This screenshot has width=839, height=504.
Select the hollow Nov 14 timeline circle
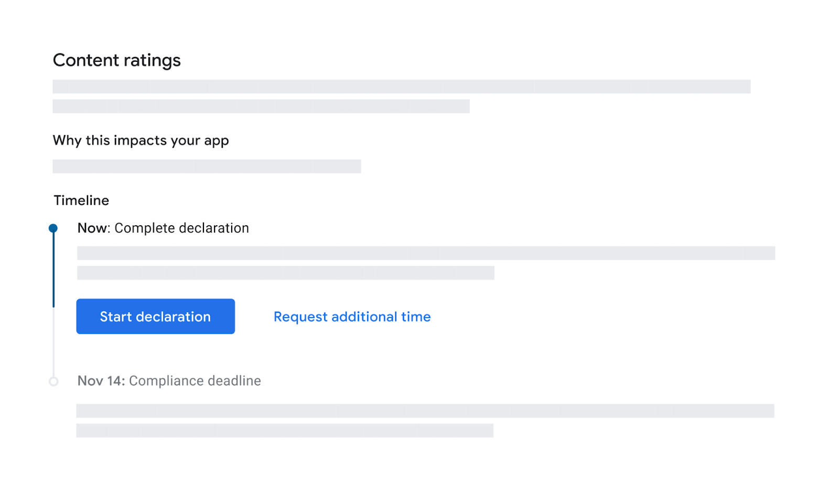click(x=53, y=381)
